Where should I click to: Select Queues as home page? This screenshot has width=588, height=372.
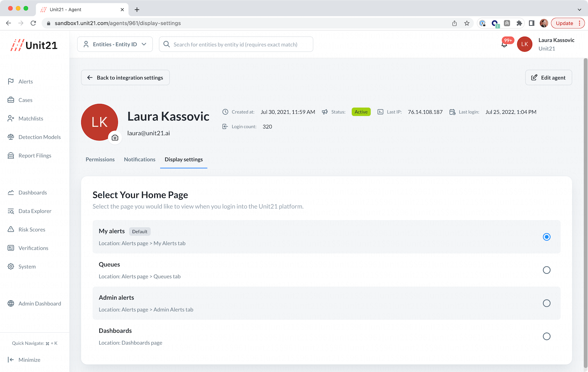coord(546,270)
